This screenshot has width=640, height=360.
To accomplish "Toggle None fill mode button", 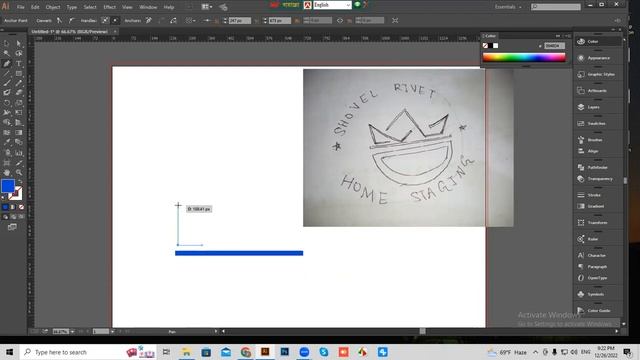I will click(21, 207).
